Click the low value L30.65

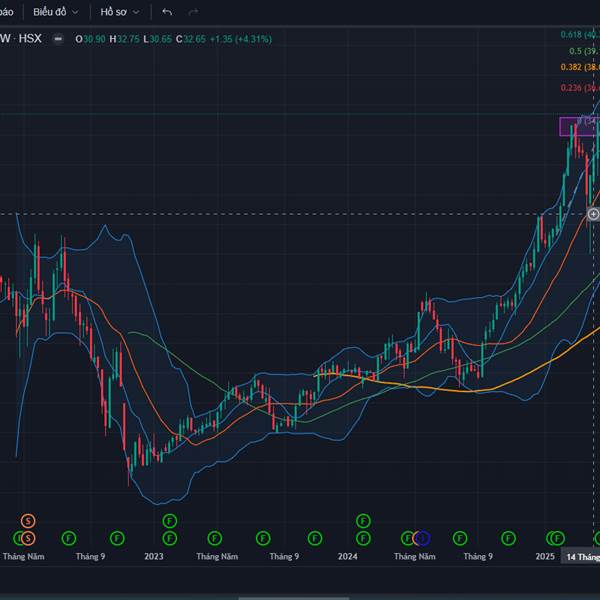coord(157,39)
